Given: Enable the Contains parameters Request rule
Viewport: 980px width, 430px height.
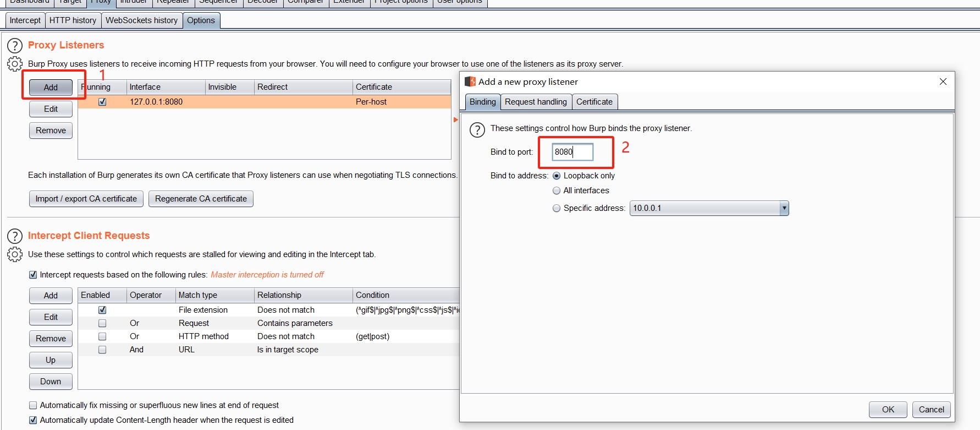Looking at the screenshot, I should (102, 323).
